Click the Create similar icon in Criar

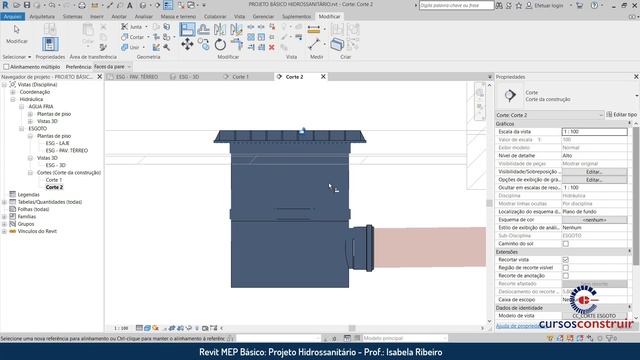click(x=337, y=44)
